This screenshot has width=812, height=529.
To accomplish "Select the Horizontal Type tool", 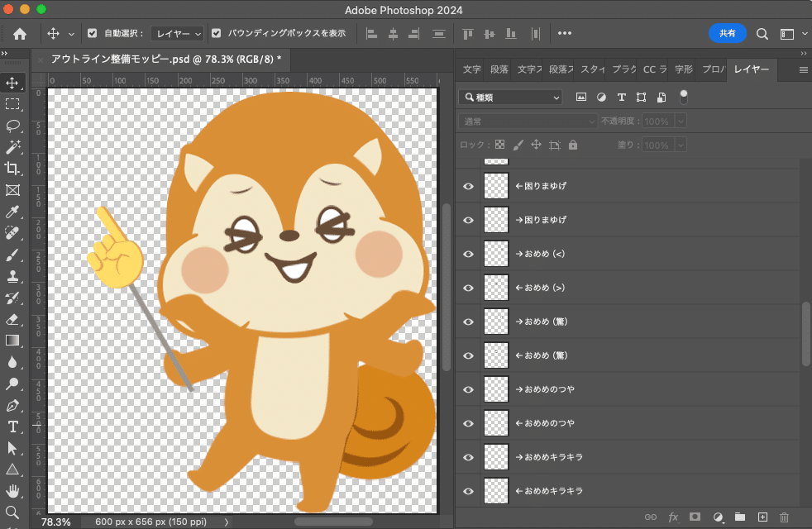I will pyautogui.click(x=12, y=427).
